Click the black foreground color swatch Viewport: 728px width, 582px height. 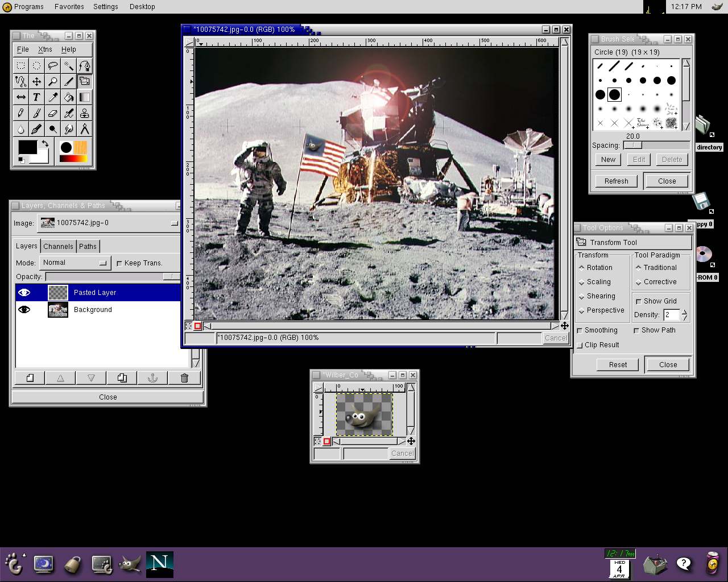click(x=27, y=147)
